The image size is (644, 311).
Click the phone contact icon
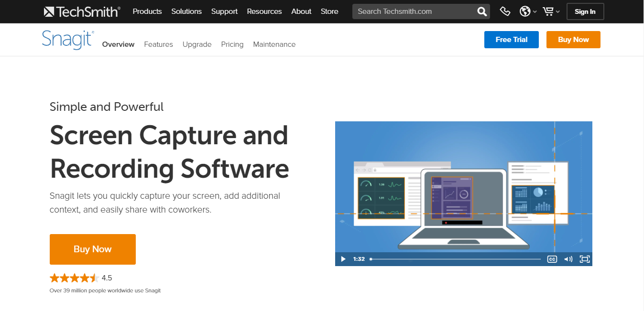[505, 11]
